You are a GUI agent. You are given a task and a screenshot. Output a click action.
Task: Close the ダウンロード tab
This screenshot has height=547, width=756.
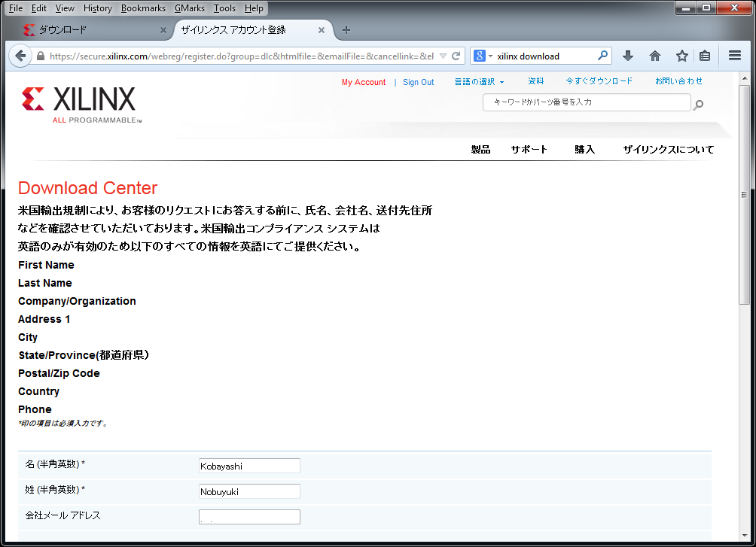(163, 30)
